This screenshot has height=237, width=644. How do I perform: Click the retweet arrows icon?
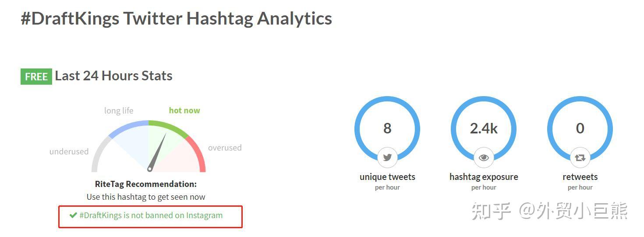[x=580, y=158]
